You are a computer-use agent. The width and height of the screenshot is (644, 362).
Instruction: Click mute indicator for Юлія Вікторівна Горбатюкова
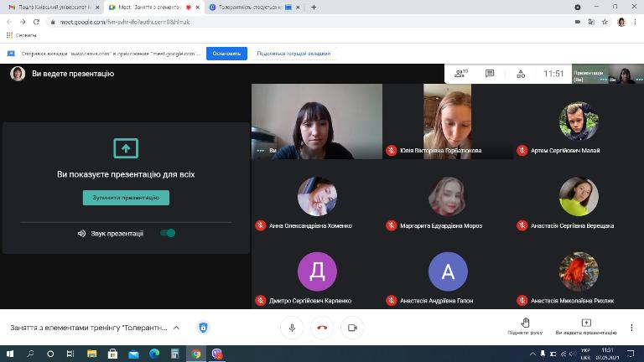point(392,151)
